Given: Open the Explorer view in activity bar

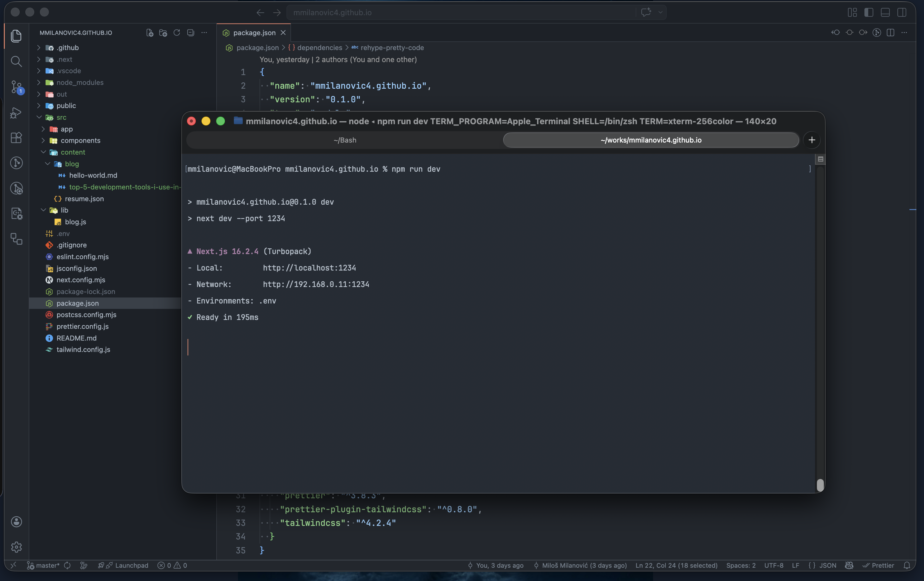Looking at the screenshot, I should (16, 36).
